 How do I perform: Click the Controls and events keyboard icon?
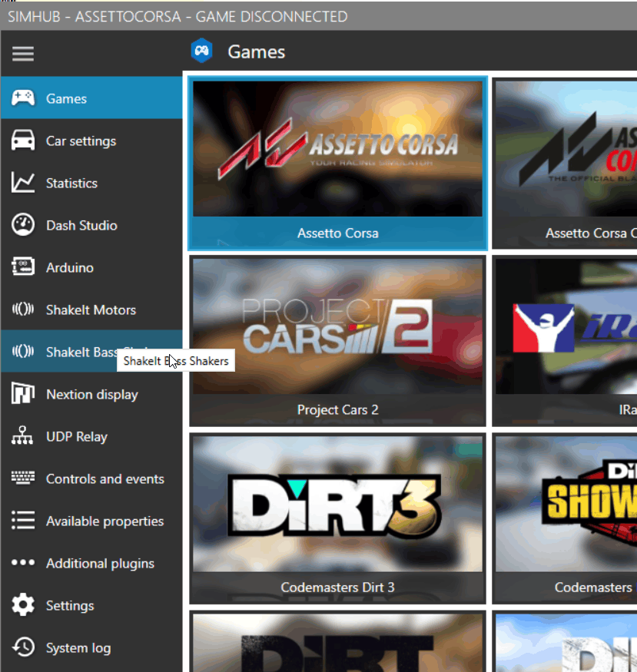(x=23, y=478)
